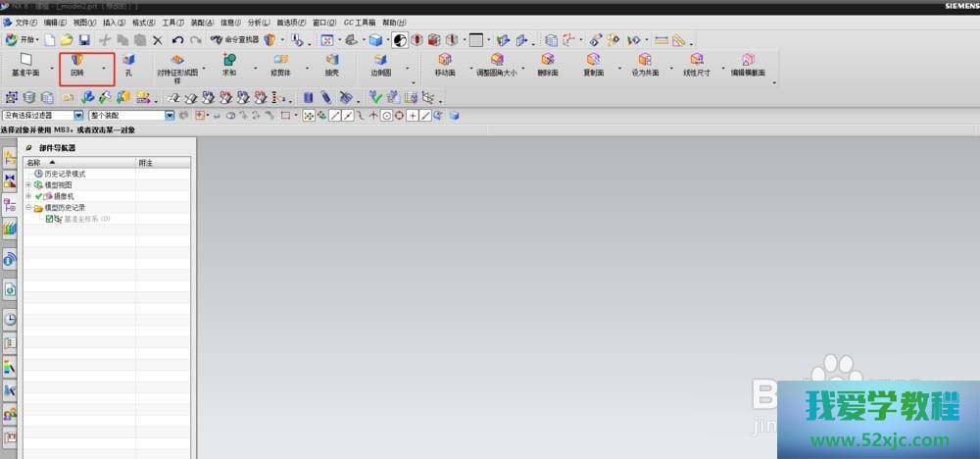This screenshot has height=459, width=980.
Task: Click the 移动面 (Move Face) tool
Action: pyautogui.click(x=444, y=65)
